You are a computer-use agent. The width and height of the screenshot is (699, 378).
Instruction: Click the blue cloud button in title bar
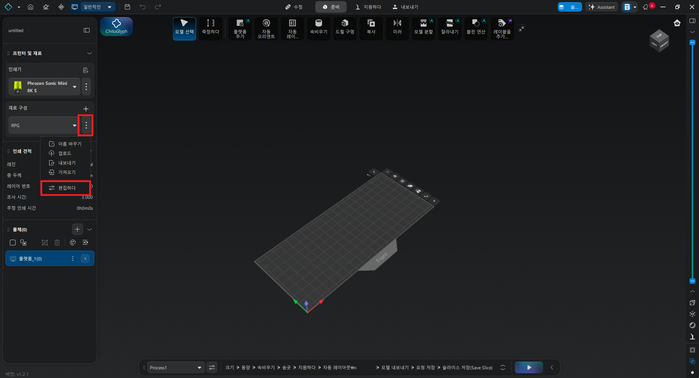point(569,7)
